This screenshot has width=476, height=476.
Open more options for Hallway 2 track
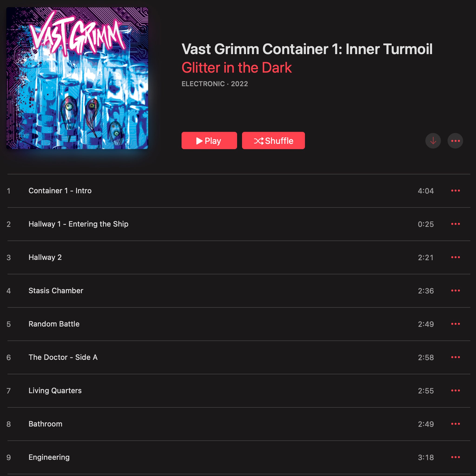click(455, 257)
